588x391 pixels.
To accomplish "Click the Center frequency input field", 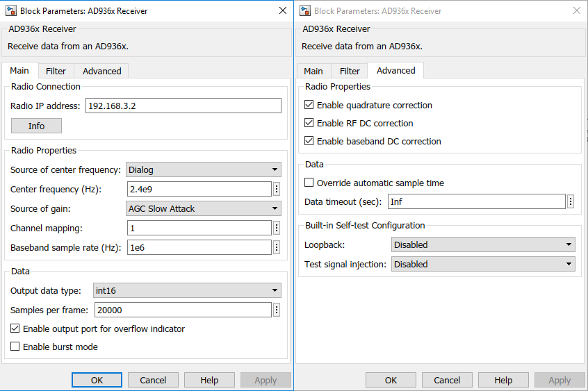I will tap(199, 189).
